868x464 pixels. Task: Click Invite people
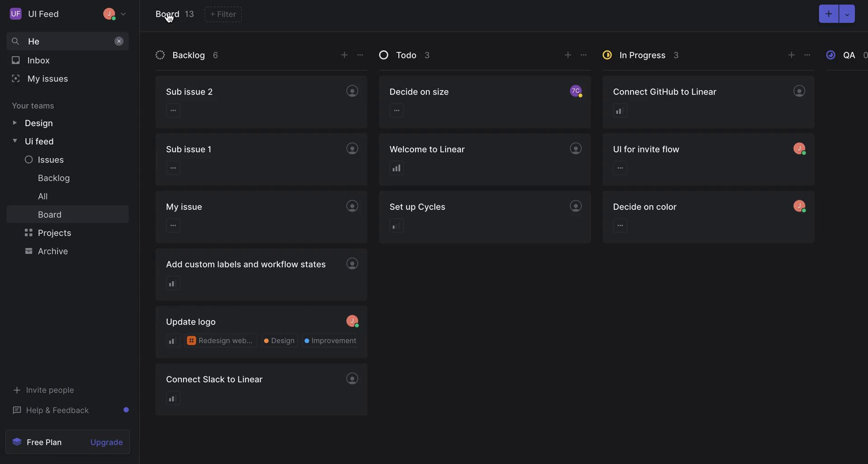click(x=43, y=390)
